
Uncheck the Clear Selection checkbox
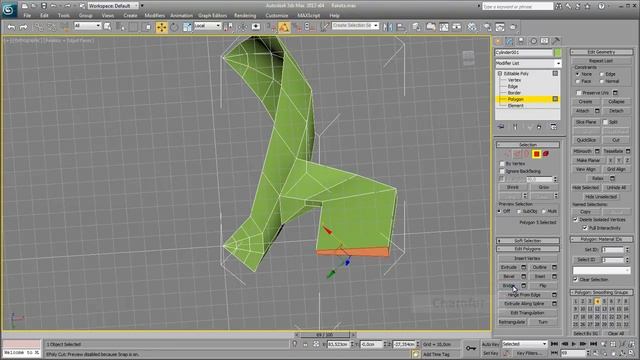coord(576,280)
